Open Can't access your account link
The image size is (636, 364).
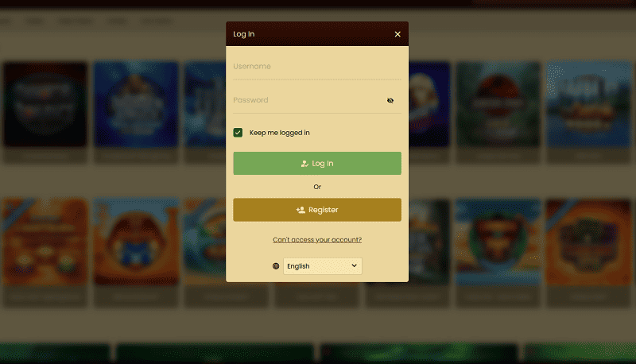coord(317,239)
